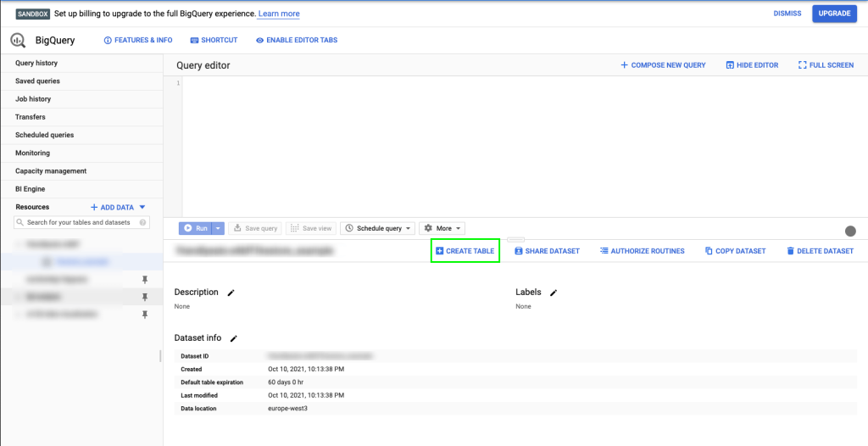Edit the Description with pencil icon

click(x=231, y=293)
